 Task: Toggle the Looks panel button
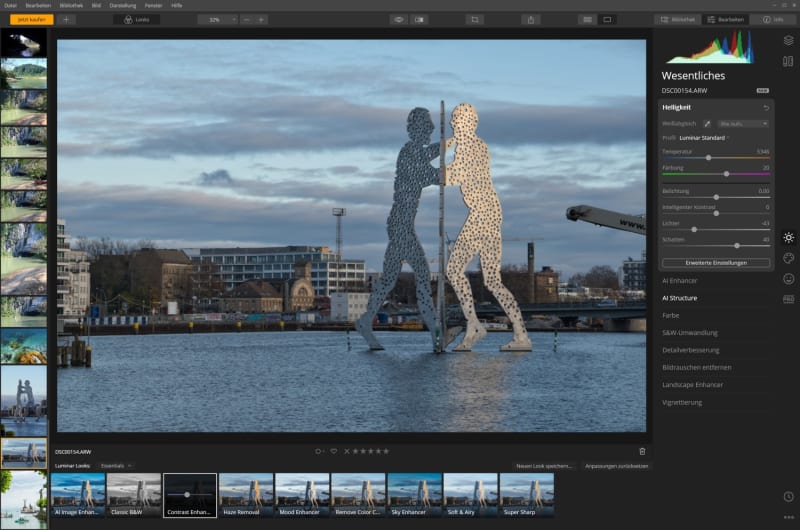point(137,19)
